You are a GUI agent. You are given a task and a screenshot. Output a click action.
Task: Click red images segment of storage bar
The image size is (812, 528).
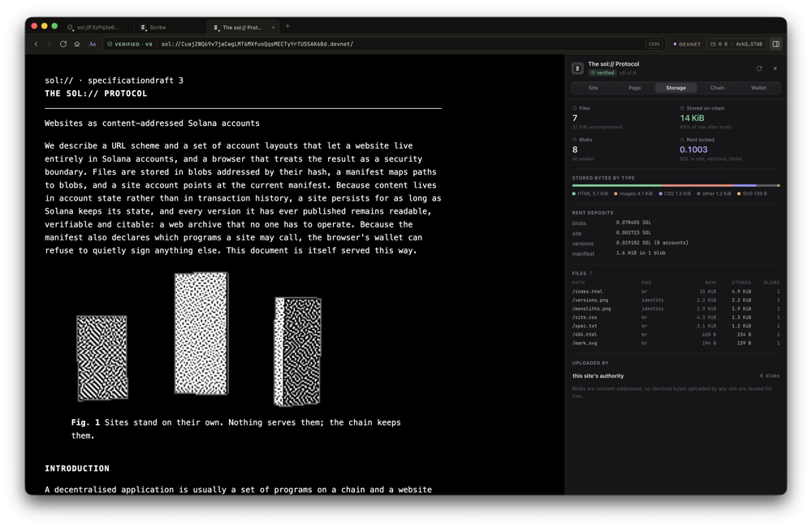click(698, 185)
